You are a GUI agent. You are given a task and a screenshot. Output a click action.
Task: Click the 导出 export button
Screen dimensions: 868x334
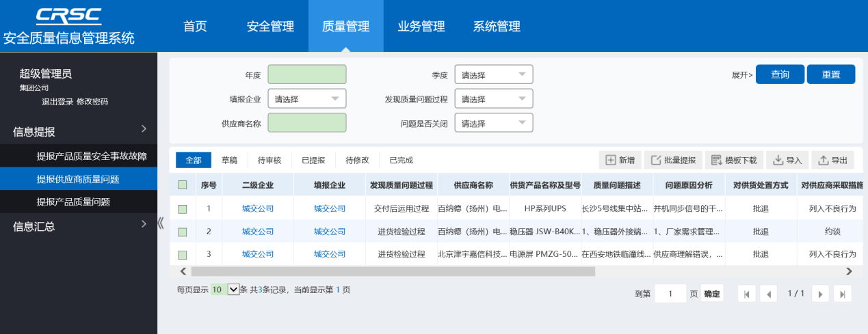click(832, 161)
